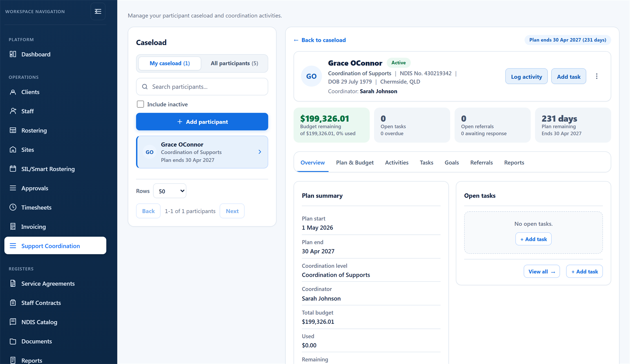Click the 1-1 of 1 participants text
Image resolution: width=630 pixels, height=364 pixels.
click(190, 211)
